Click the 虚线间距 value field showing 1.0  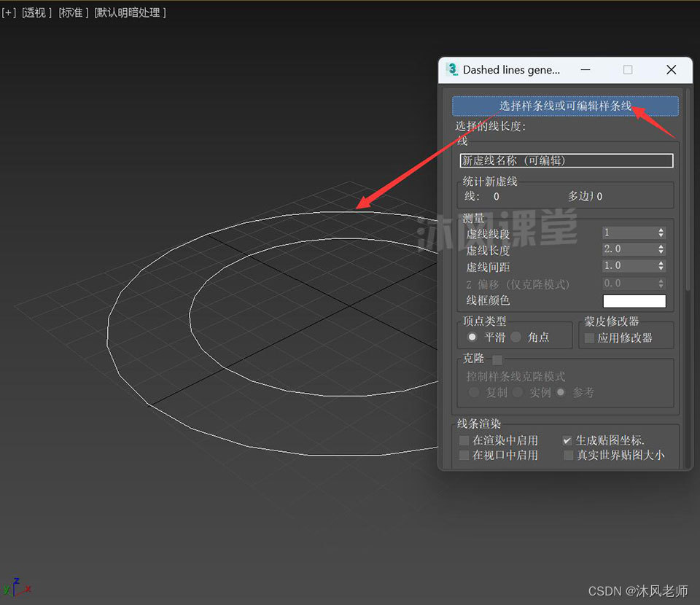pos(629,266)
